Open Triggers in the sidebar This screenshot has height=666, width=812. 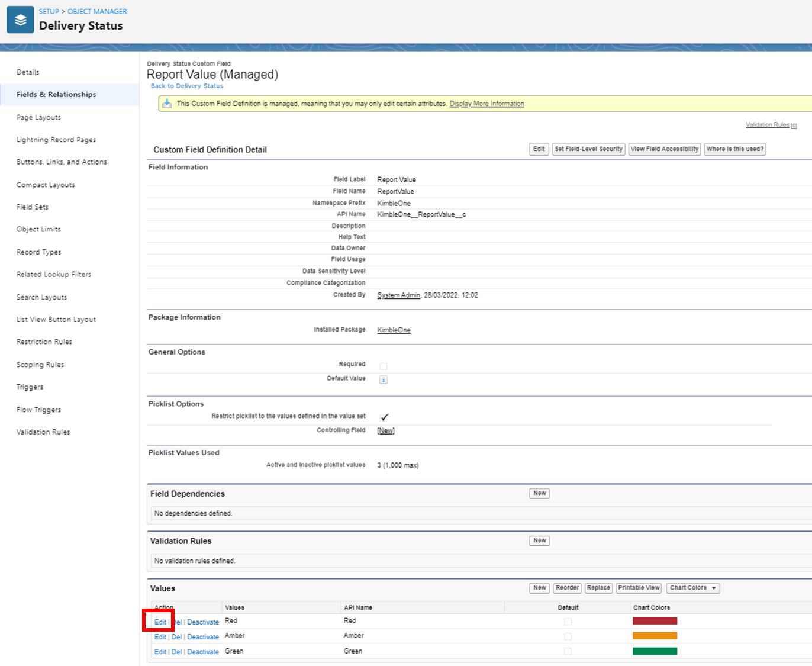[x=30, y=387]
